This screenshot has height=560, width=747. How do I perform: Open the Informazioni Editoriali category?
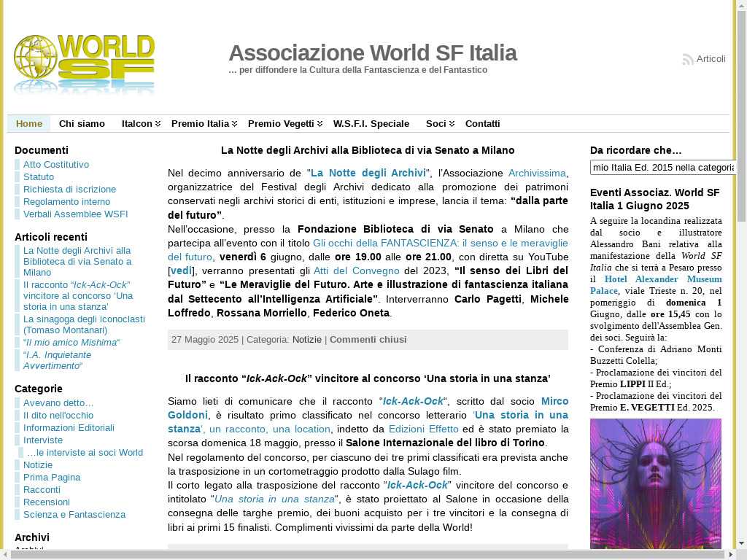(69, 427)
